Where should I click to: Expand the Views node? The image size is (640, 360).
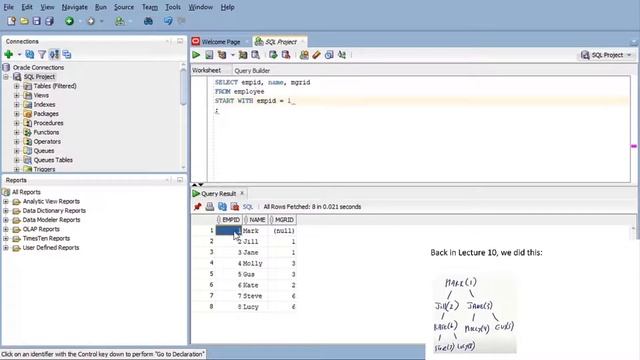pos(16,96)
